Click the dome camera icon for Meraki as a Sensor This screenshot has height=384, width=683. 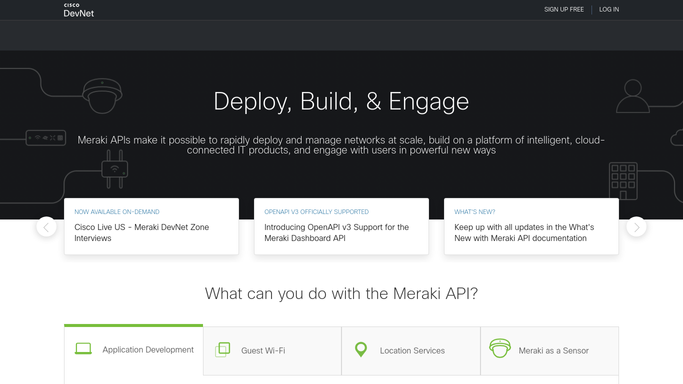(500, 348)
